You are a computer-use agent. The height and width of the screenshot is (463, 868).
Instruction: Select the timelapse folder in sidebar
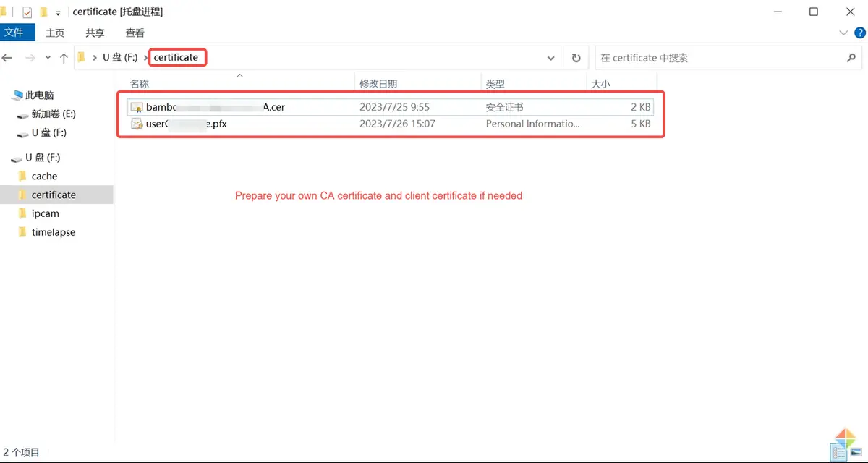tap(54, 232)
